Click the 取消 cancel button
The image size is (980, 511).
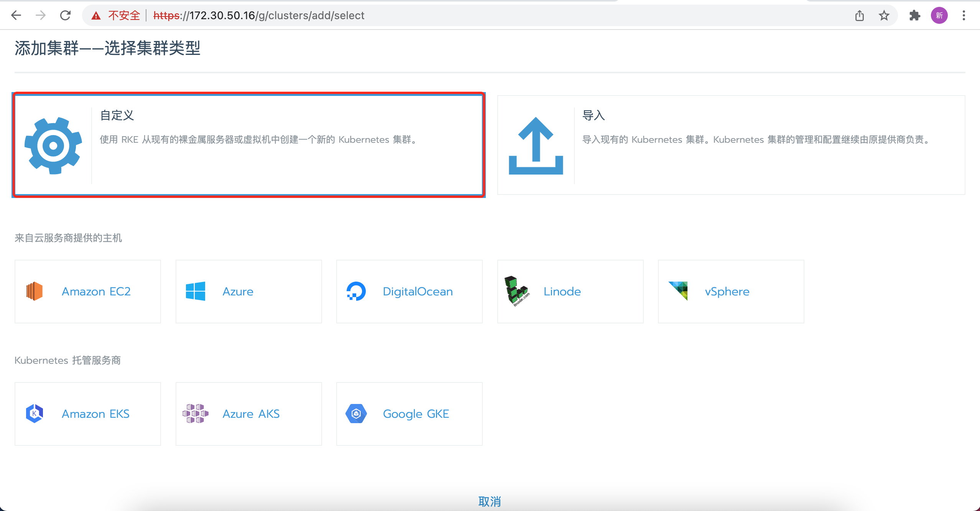[490, 501]
